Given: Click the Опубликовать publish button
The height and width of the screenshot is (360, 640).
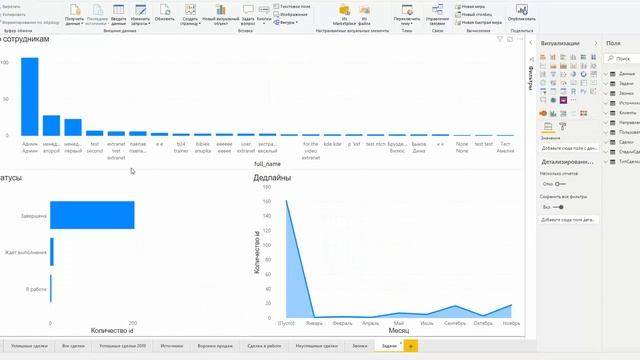Looking at the screenshot, I should (x=522, y=13).
